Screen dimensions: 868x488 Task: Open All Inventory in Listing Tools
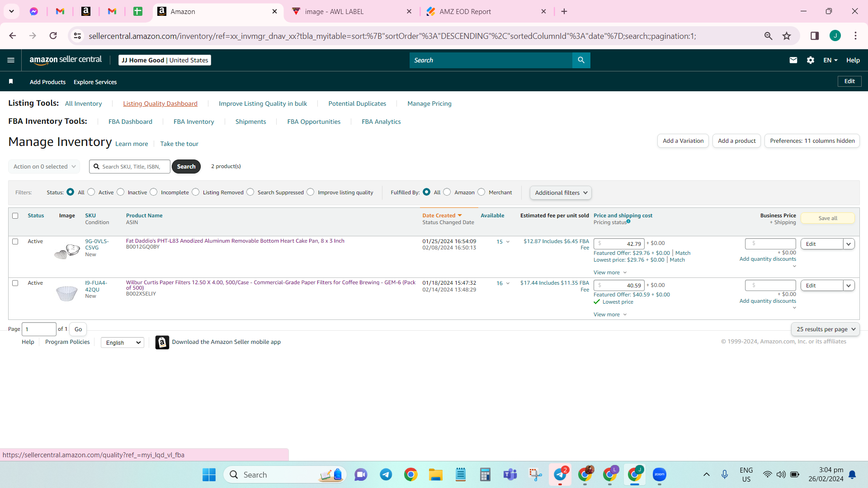(84, 103)
